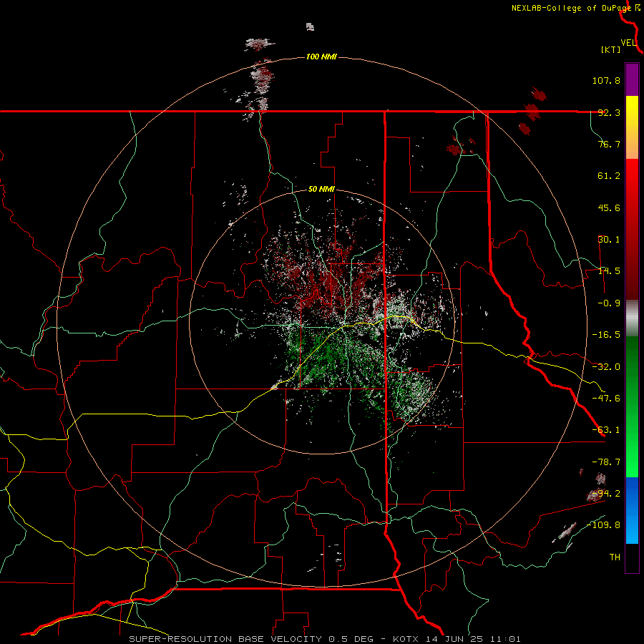Pick the dark TH segment of the color bar
Viewport: 644px width, 644px height.
(x=632, y=557)
